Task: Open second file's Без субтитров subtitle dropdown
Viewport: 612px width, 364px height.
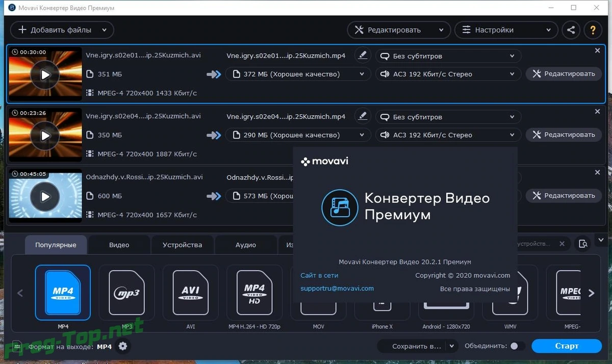Action: (449, 117)
